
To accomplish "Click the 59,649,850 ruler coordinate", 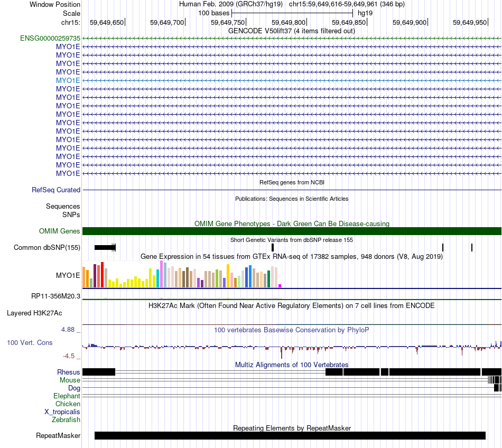I will pos(349,22).
